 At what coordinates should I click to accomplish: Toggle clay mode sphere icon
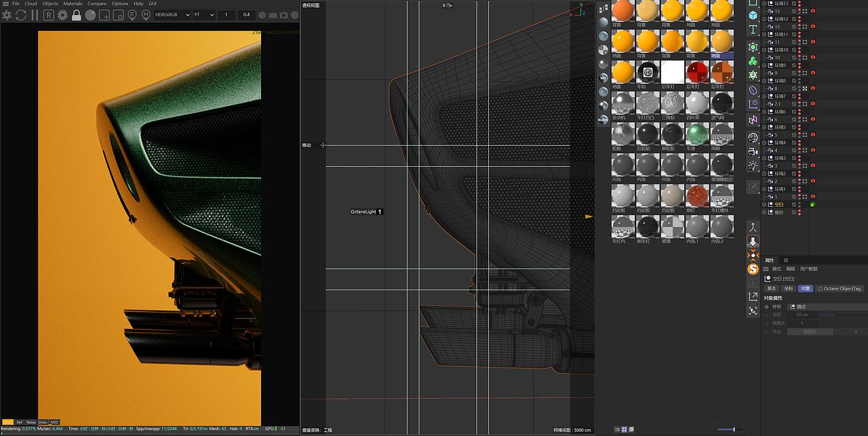(x=90, y=14)
